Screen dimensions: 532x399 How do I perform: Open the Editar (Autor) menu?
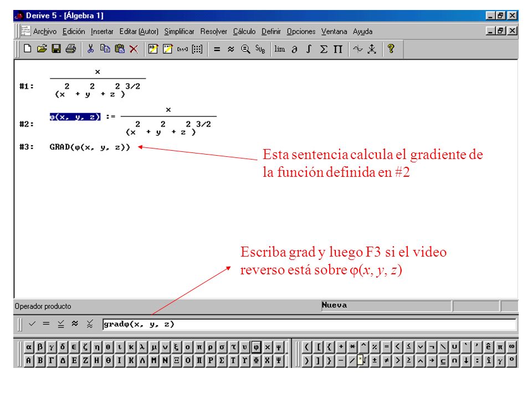pos(139,32)
